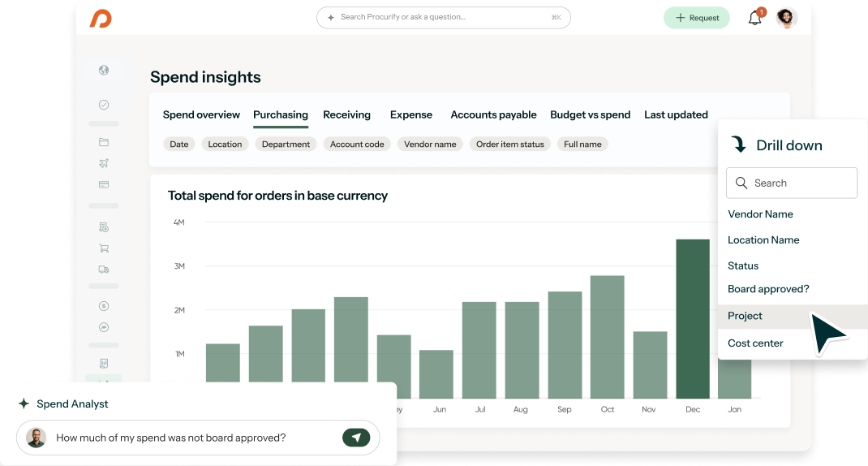Click the June spend bar
868x466 pixels.
point(436,374)
